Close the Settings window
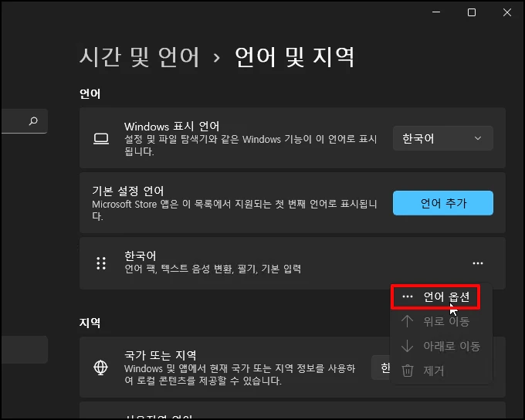525x420 pixels. 507,12
